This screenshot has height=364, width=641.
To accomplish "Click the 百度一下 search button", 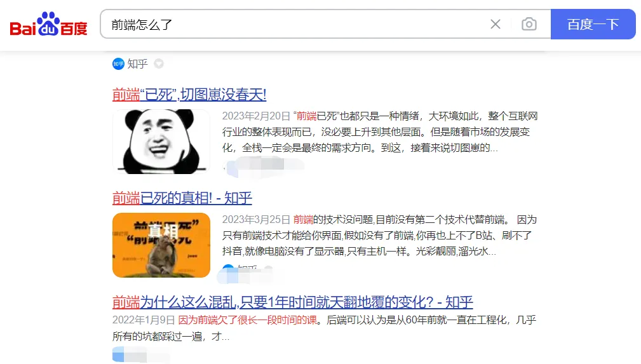I will [x=593, y=25].
